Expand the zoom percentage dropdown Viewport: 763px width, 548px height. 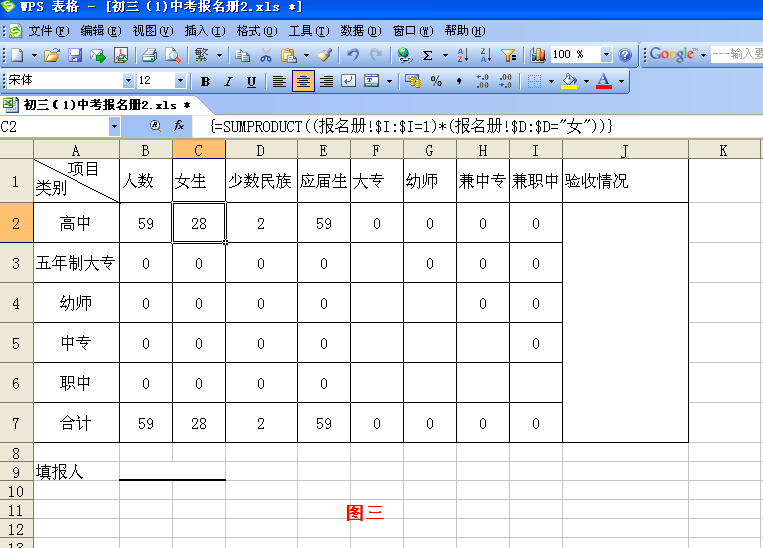[606, 55]
